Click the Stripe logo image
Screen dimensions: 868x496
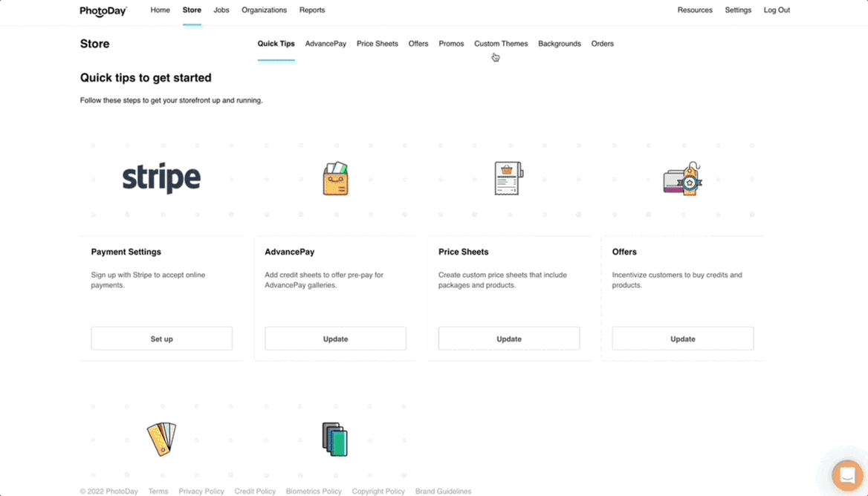point(161,179)
